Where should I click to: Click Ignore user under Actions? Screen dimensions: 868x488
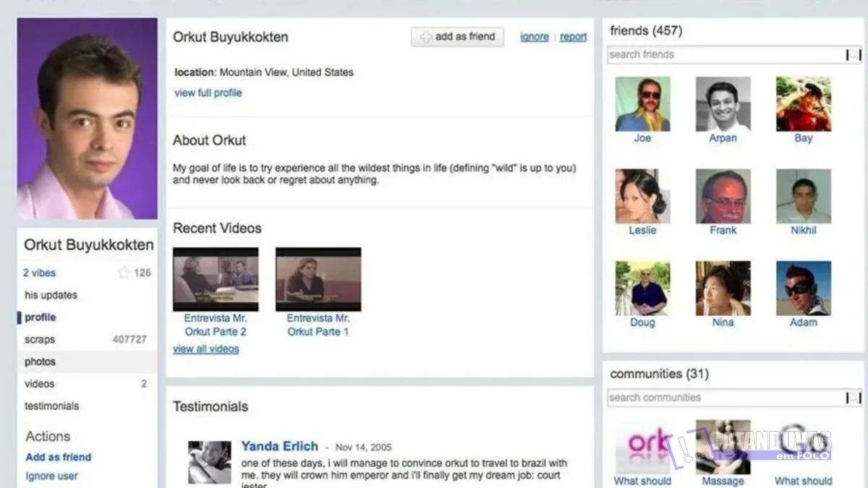pyautogui.click(x=52, y=476)
